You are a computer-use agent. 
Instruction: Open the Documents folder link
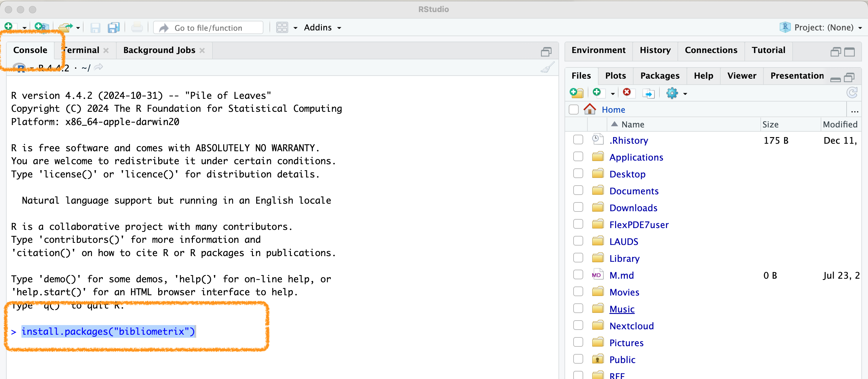tap(634, 191)
